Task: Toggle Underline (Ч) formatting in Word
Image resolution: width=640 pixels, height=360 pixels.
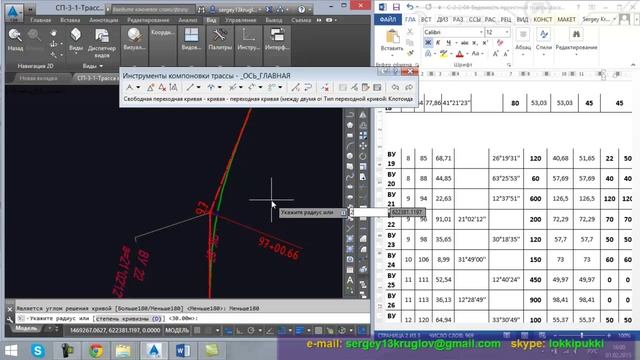Action: pos(449,42)
